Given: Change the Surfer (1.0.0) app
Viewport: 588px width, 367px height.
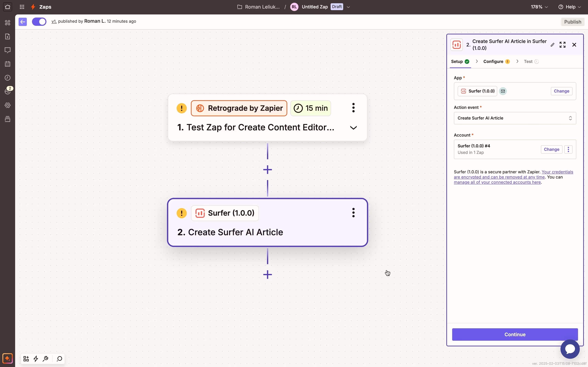Looking at the screenshot, I should [x=561, y=91].
